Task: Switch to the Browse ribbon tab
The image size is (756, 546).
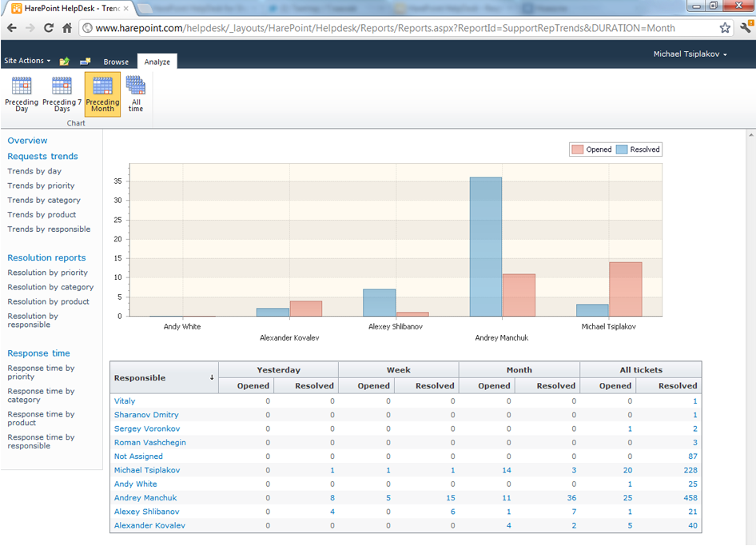Action: pyautogui.click(x=116, y=62)
